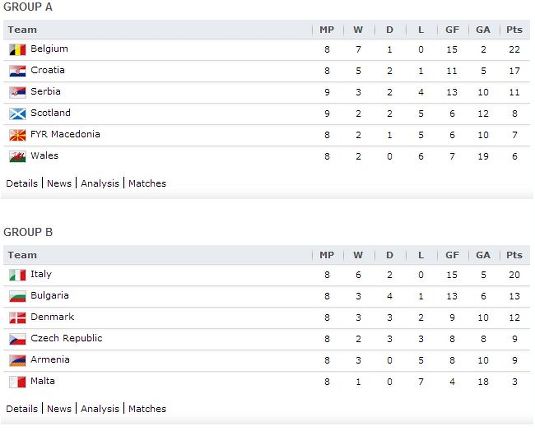Click the Denmark flag icon
Screen dimensions: 535x431
point(18,318)
